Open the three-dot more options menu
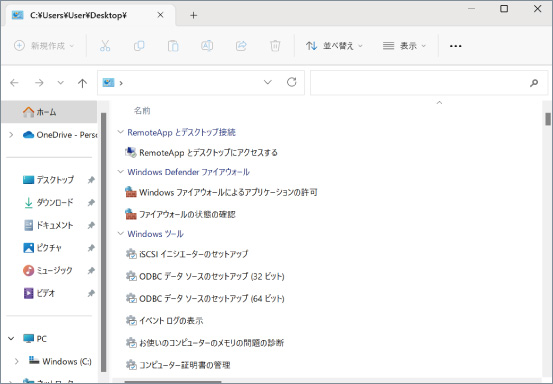 [x=456, y=46]
